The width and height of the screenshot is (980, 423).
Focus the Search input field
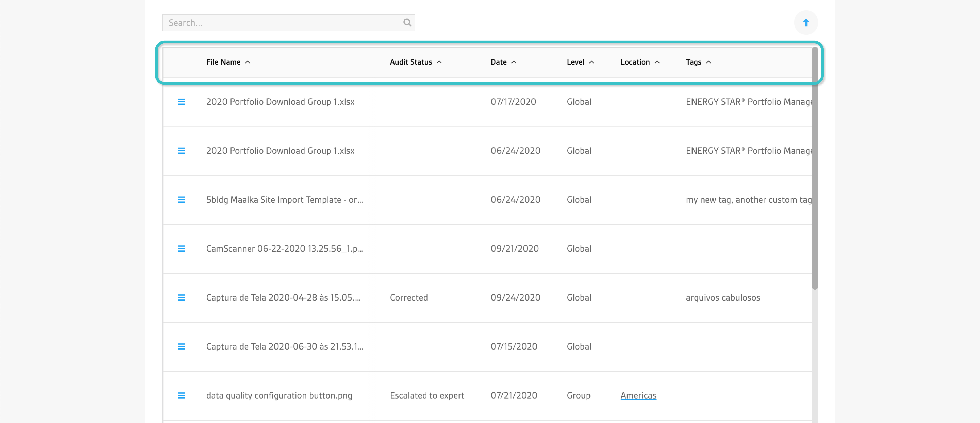288,23
